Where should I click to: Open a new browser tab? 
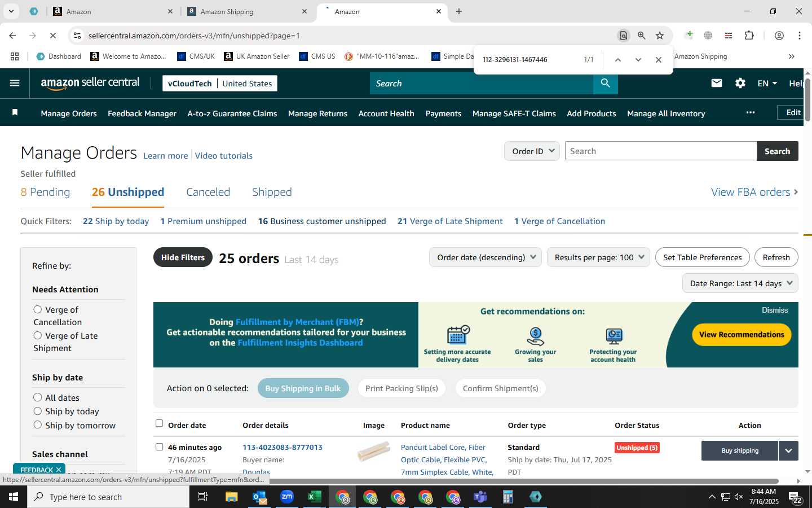pyautogui.click(x=459, y=11)
